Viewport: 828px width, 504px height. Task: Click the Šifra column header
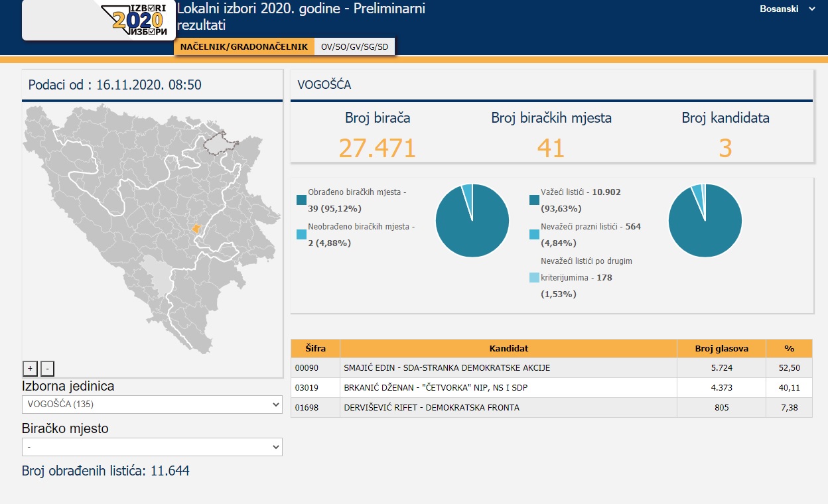[x=315, y=349]
